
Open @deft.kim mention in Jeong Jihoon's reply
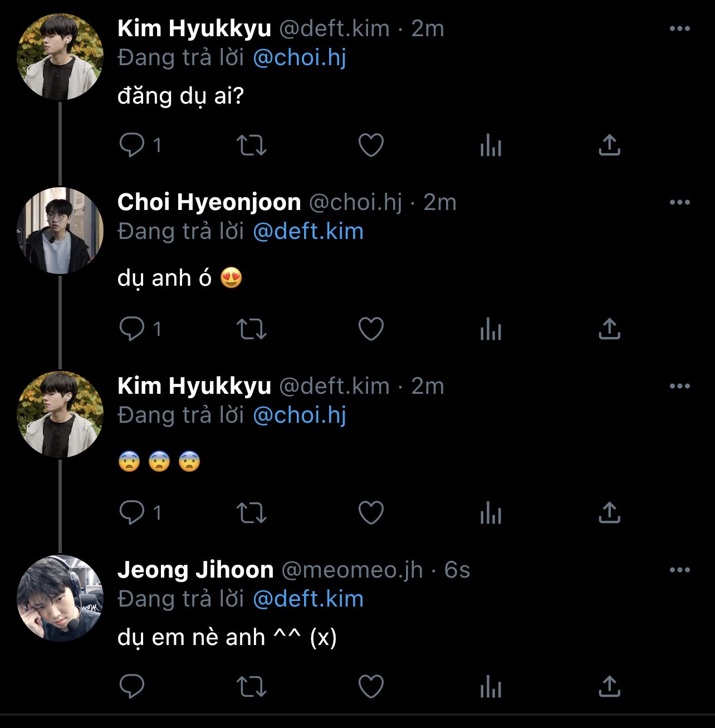(x=308, y=599)
